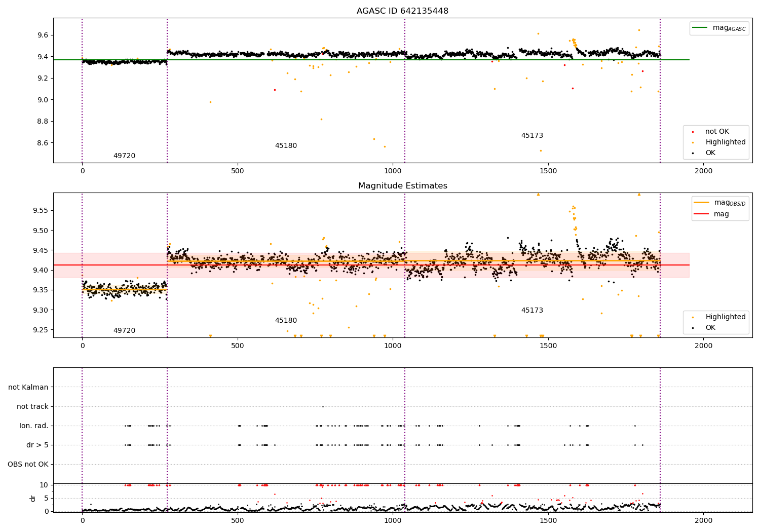Click the 2000 x-tick under the top plot
Image resolution: width=760 pixels, height=532 pixels.
click(703, 171)
